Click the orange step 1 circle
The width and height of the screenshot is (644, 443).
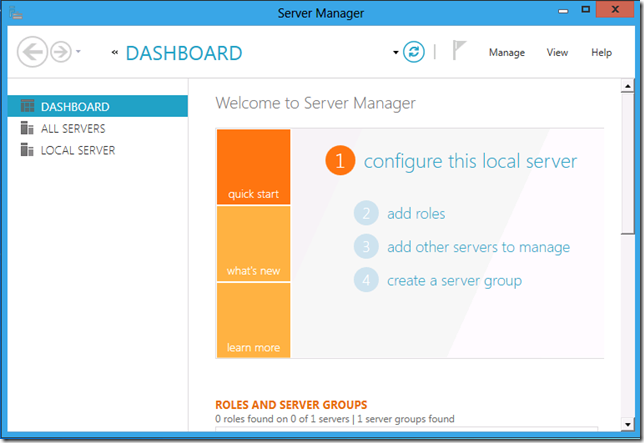click(340, 161)
